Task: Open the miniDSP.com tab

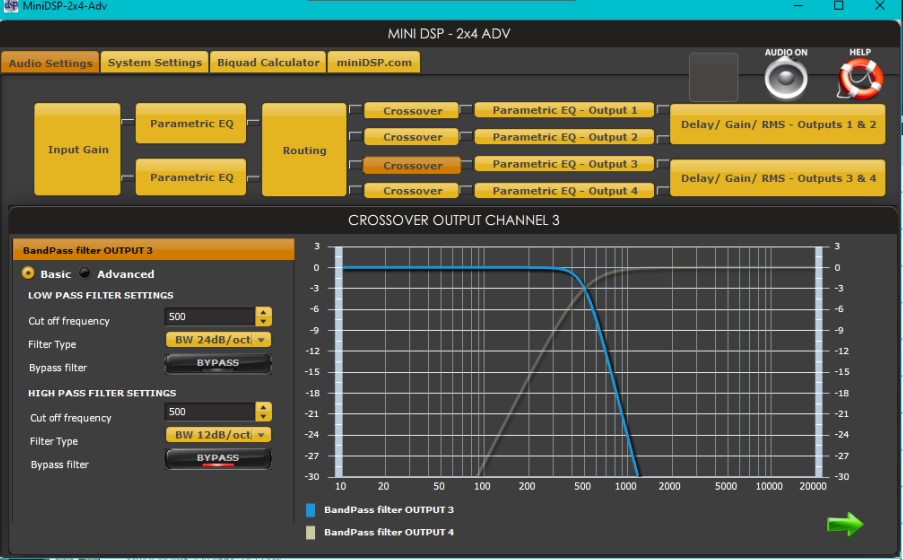Action: point(374,62)
